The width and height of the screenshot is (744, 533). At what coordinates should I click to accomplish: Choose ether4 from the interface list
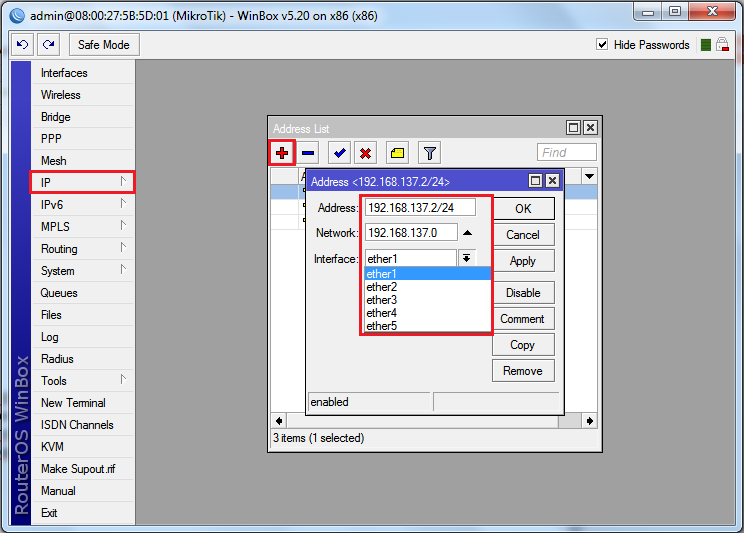(428, 313)
